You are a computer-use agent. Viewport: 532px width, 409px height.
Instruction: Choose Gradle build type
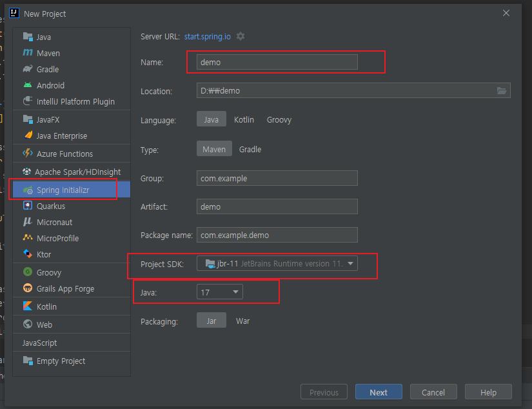tap(250, 149)
